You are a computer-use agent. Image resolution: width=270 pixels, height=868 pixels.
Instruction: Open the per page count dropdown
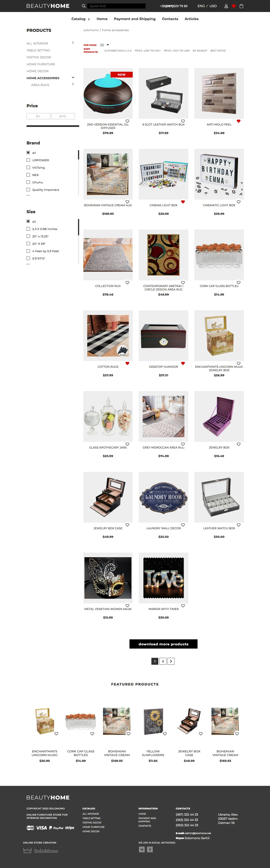pyautogui.click(x=105, y=45)
